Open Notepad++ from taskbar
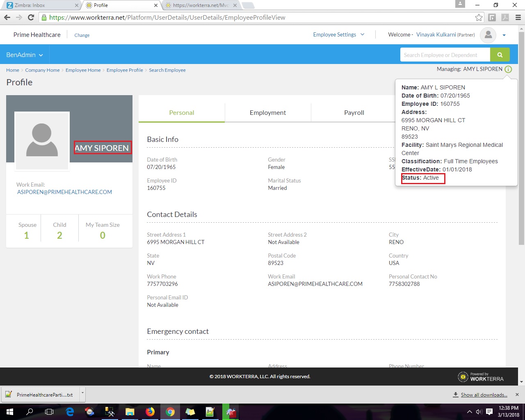Screen dimensions: 525x420 point(210,412)
